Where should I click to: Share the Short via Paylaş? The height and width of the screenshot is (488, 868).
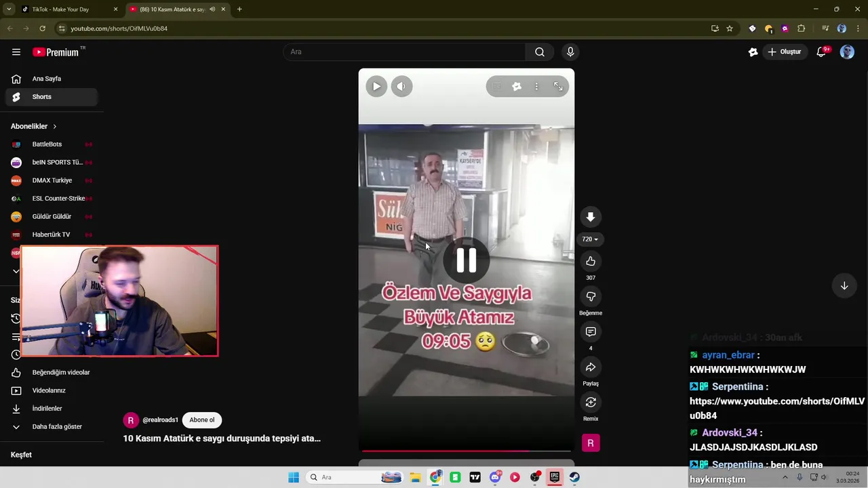(591, 367)
